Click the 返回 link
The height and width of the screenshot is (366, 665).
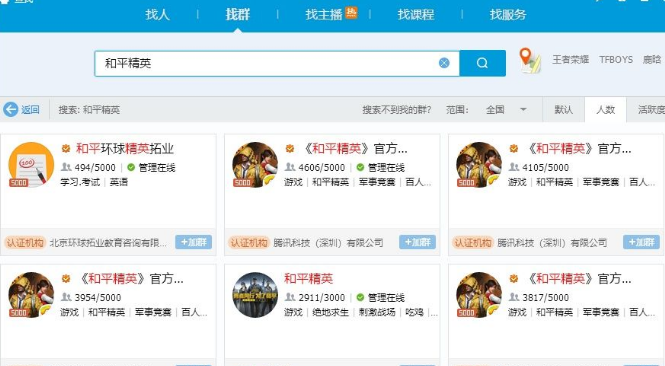tap(31, 110)
